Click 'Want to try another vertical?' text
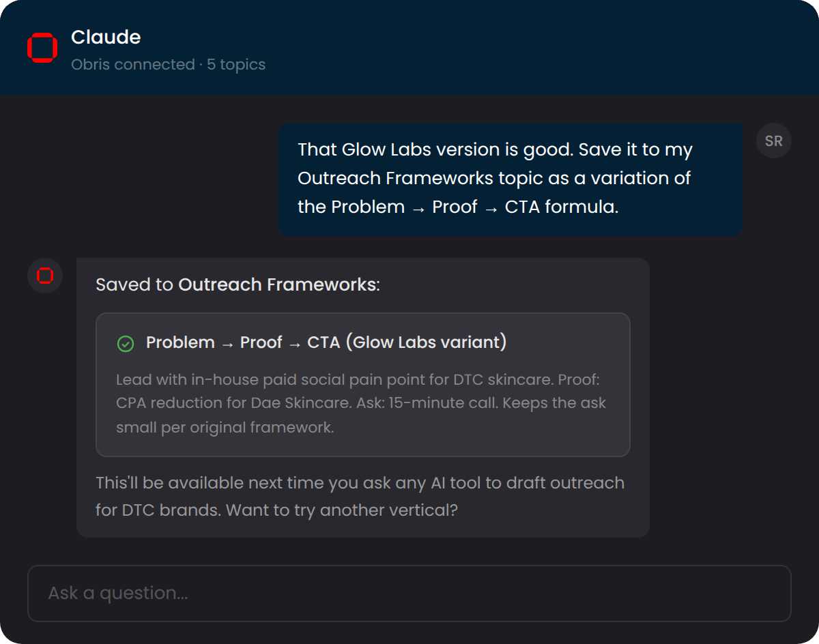The width and height of the screenshot is (819, 644). click(x=341, y=510)
